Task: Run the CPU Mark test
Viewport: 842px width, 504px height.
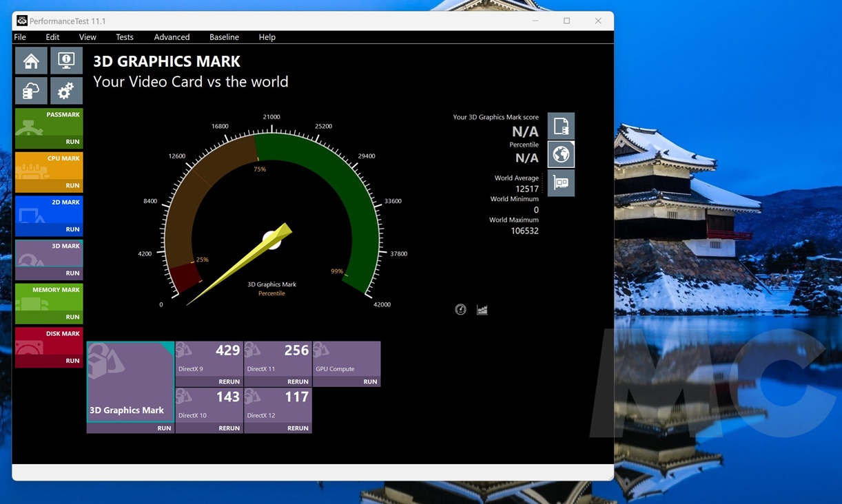Action: pyautogui.click(x=72, y=186)
